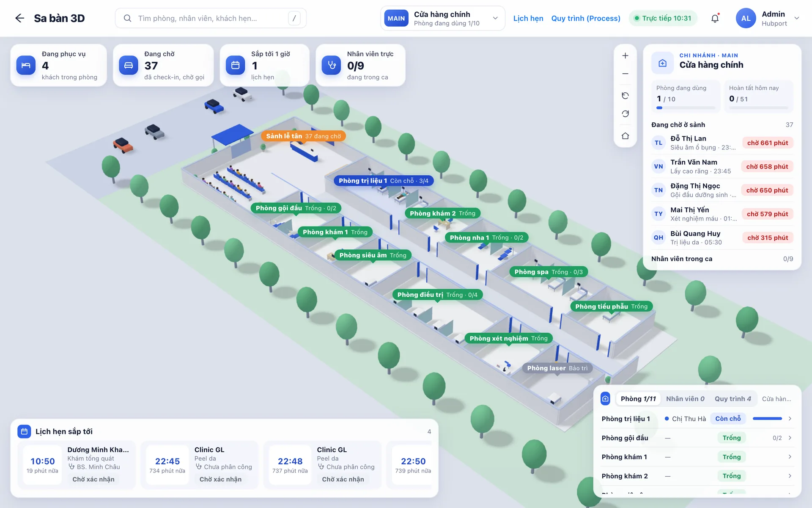Open Đỗ Thị Lan in the waiting list
Viewport: 812px width, 508px height.
(x=722, y=143)
